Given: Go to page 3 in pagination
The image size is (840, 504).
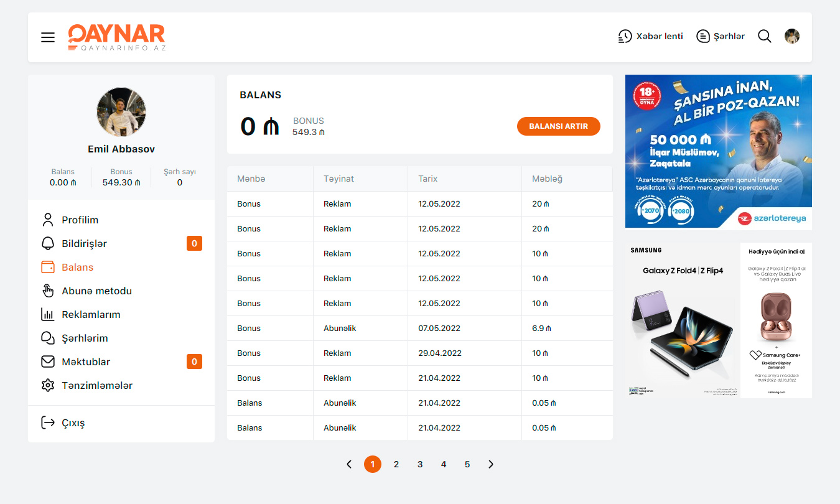Looking at the screenshot, I should (x=420, y=464).
